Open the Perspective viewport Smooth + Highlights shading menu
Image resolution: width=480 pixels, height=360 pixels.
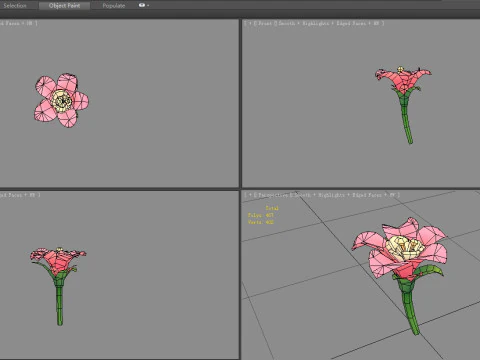coord(345,195)
